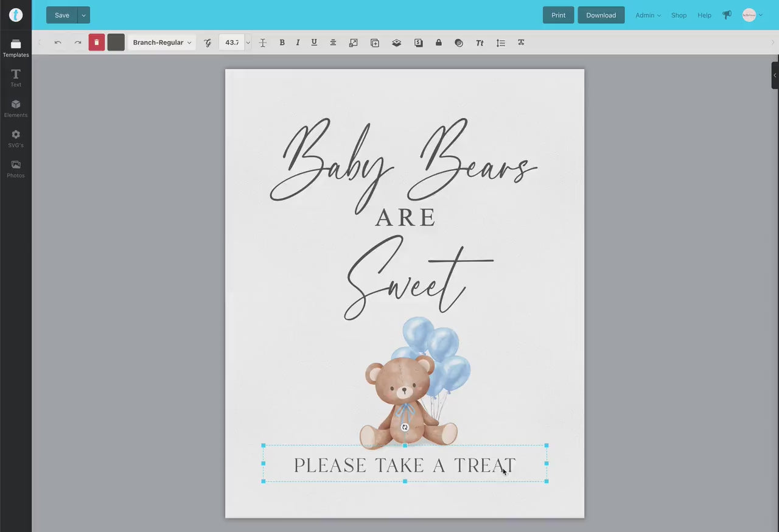Image resolution: width=779 pixels, height=532 pixels.
Task: Open the Templates sidebar panel
Action: (x=16, y=48)
